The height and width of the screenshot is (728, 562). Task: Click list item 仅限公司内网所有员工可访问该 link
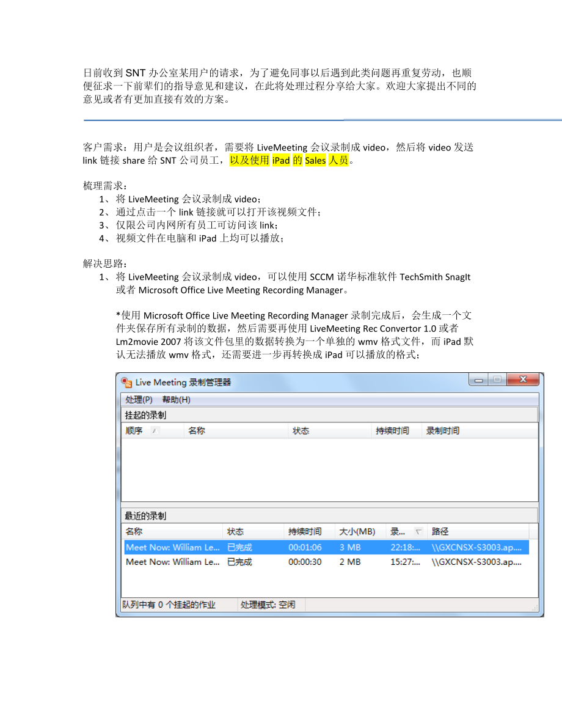tap(197, 225)
